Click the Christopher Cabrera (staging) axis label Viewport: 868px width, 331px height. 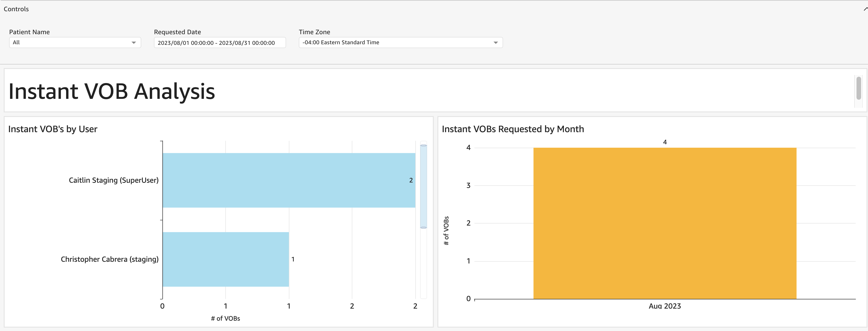pos(110,259)
